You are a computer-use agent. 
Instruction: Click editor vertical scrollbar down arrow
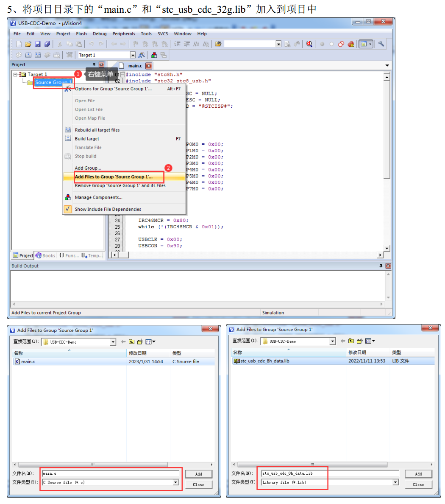387,248
